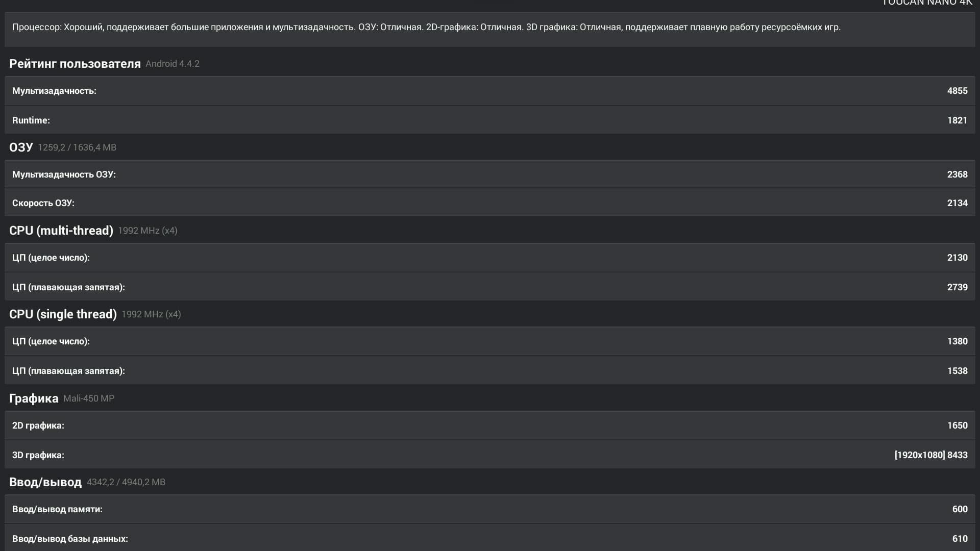This screenshot has height=551, width=980.
Task: Click the 2D графика result row
Action: tap(490, 425)
